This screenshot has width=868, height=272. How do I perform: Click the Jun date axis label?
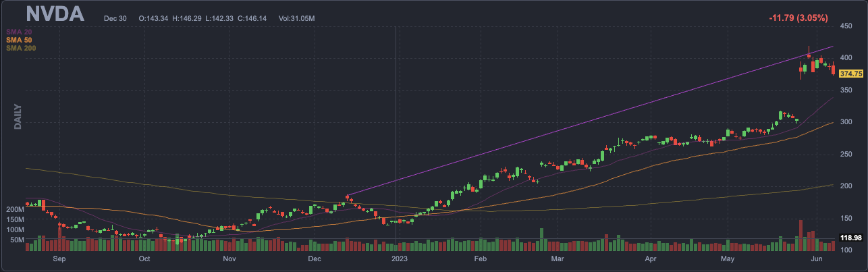tap(816, 259)
